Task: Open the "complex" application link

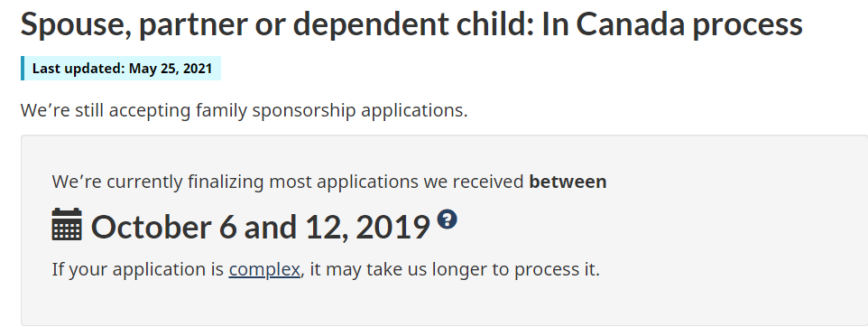Action: pyautogui.click(x=264, y=269)
